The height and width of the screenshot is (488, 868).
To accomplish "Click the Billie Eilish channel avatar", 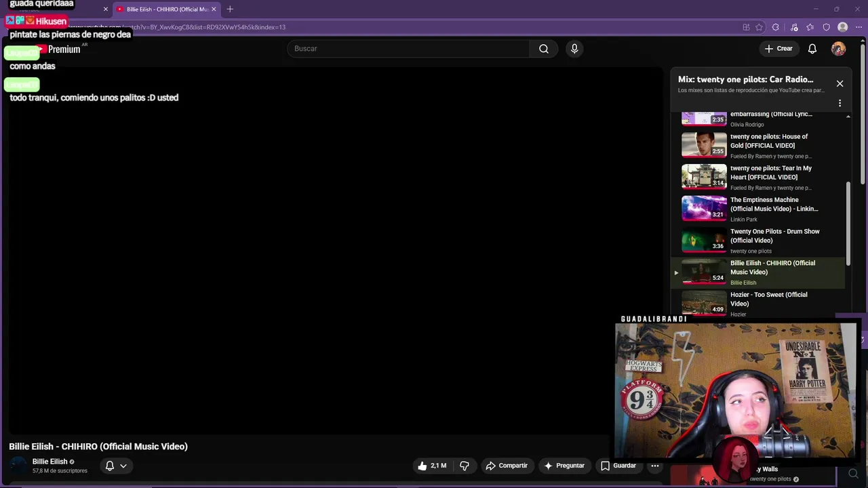I will [18, 466].
